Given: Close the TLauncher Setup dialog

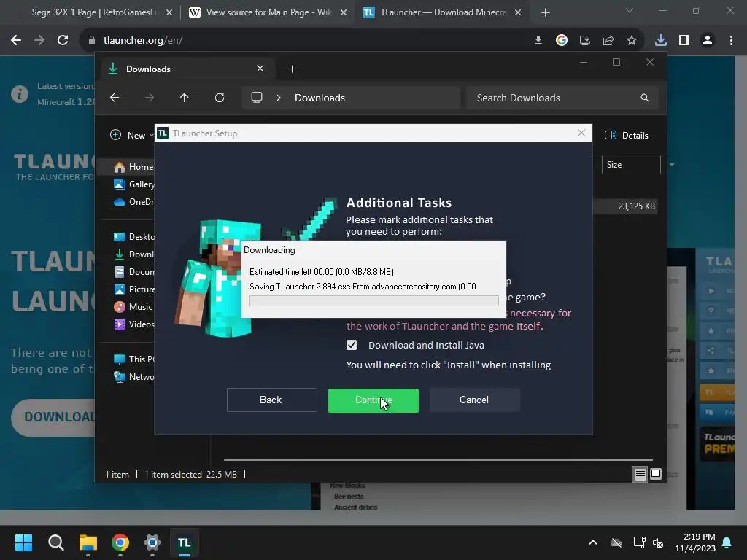Looking at the screenshot, I should point(581,133).
